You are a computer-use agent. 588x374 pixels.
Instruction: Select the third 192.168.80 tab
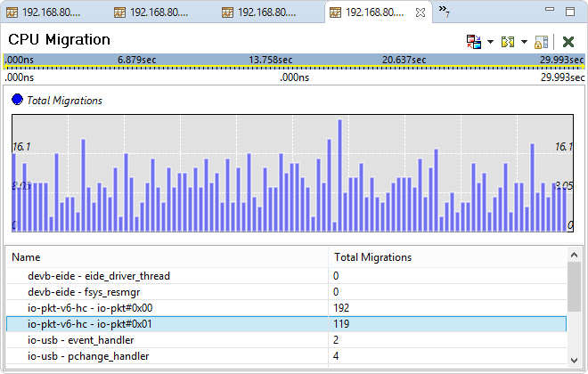click(267, 12)
